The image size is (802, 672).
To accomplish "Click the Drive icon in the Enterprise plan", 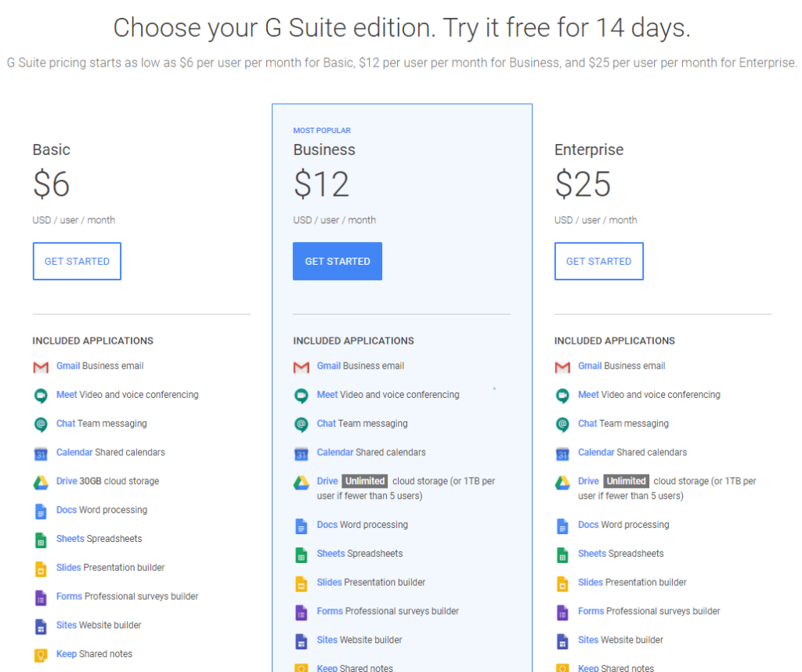I will 562,482.
